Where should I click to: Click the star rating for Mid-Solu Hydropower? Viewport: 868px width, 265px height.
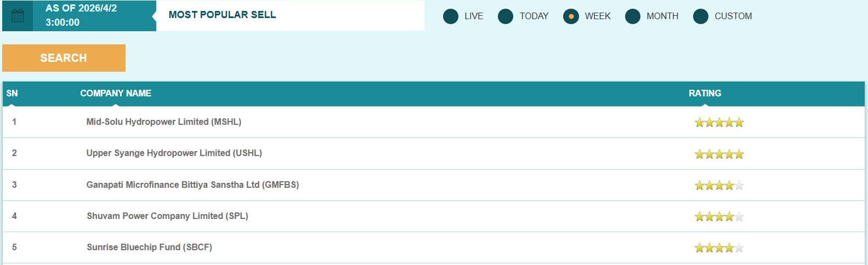pyautogui.click(x=719, y=123)
